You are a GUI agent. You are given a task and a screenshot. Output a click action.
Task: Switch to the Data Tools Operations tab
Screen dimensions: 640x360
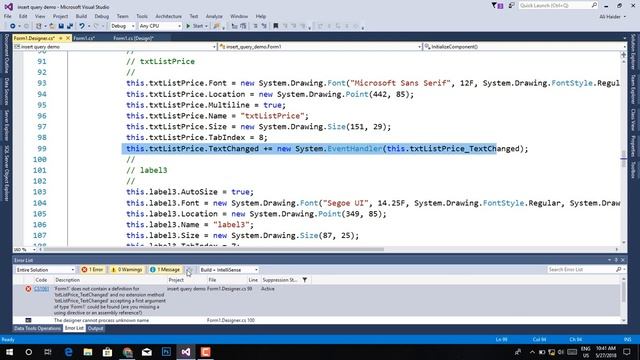coord(38,329)
